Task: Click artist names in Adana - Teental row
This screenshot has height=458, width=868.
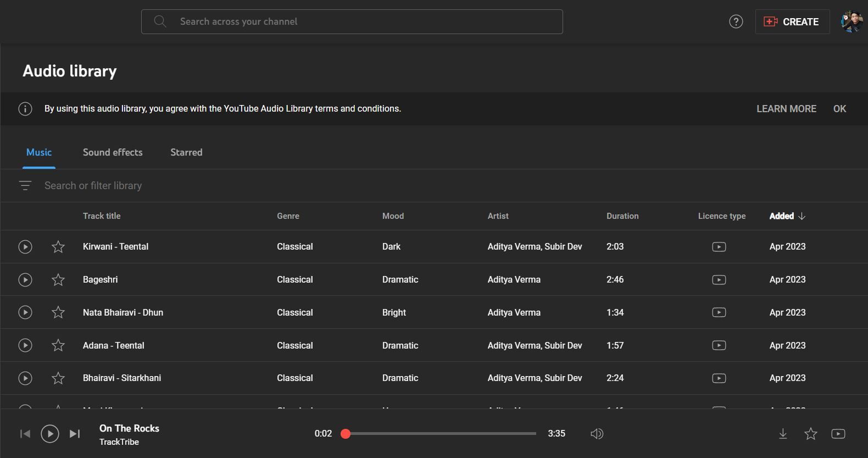Action: [535, 345]
